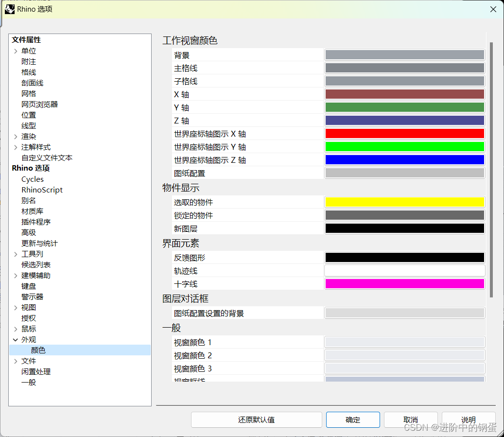Select 材质库 in the tree
Viewport: 504px width, 437px height.
(x=32, y=211)
